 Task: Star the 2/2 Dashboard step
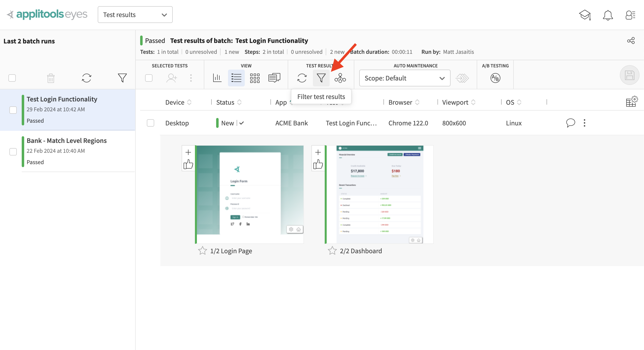tap(332, 251)
